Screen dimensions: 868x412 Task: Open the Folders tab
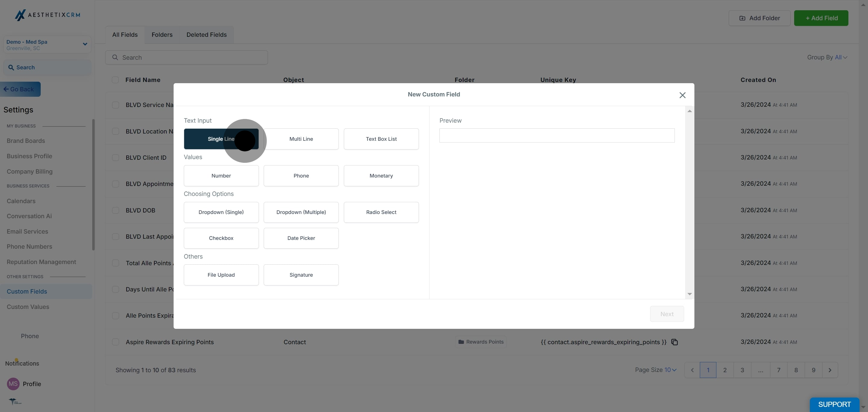[x=162, y=35]
